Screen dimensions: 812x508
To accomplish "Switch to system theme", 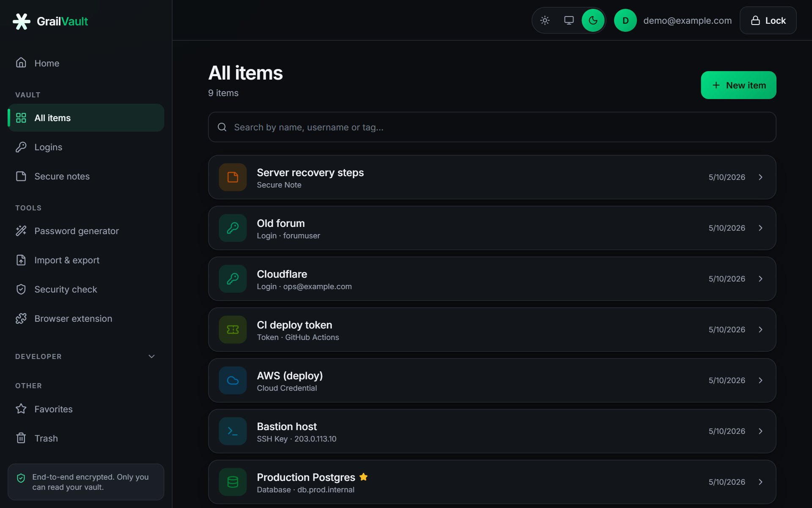I will (x=569, y=20).
